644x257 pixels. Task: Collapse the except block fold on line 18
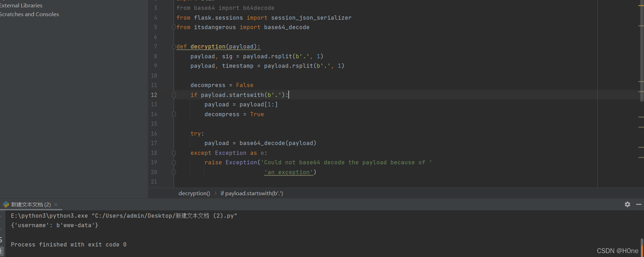point(174,153)
